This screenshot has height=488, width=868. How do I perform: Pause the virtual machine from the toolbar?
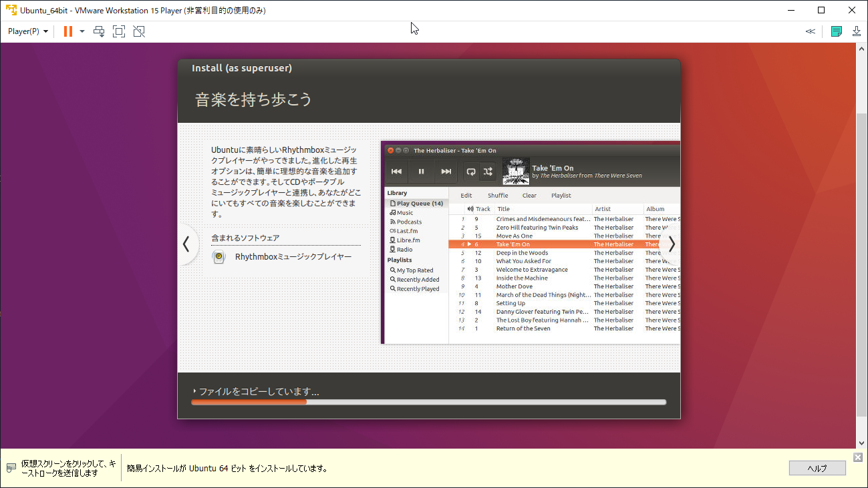pos(67,31)
